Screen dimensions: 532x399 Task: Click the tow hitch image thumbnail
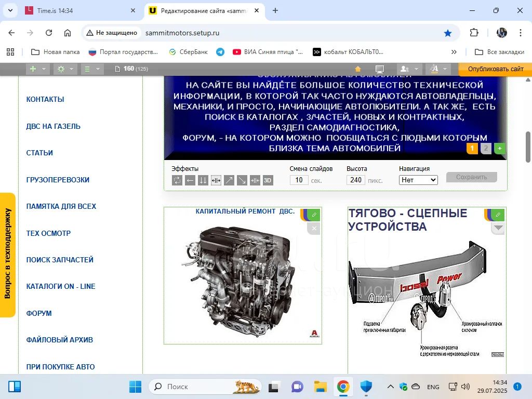point(427,299)
